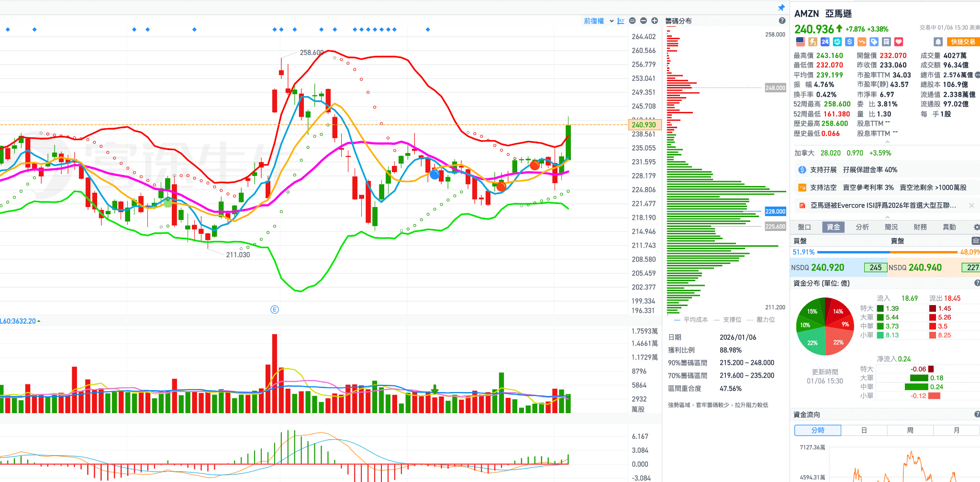Viewport: 980px width, 482px height.
Task: Click the teal fractional shares icon
Action: click(x=837, y=42)
